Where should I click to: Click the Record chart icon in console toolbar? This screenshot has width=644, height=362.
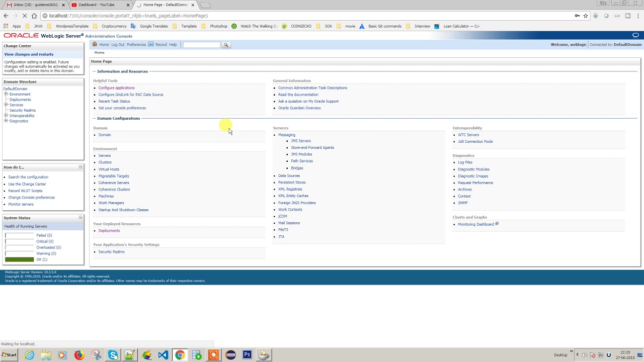coord(151,44)
